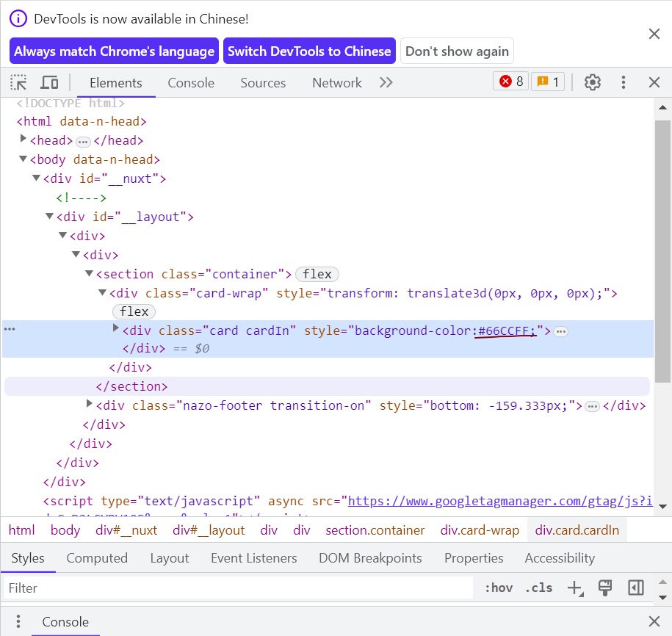Screen dimensions: 672x636
Task: Select the body breadcrumb
Action: pyautogui.click(x=65, y=530)
